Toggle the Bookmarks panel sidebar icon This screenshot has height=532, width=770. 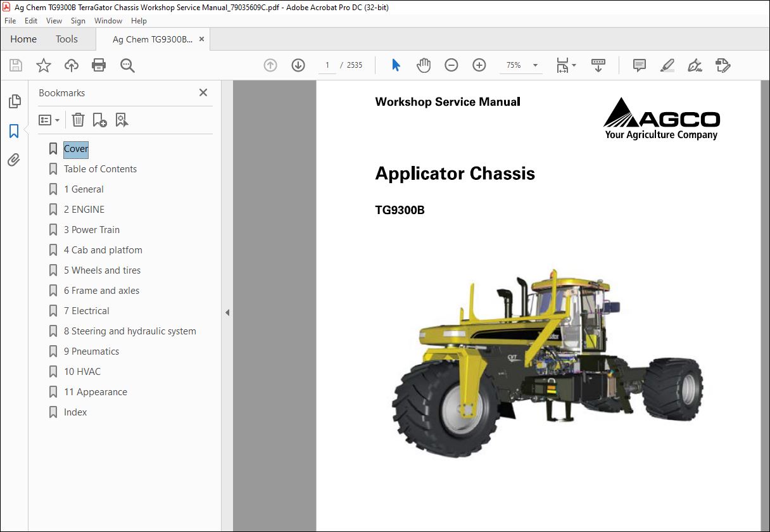coord(14,131)
